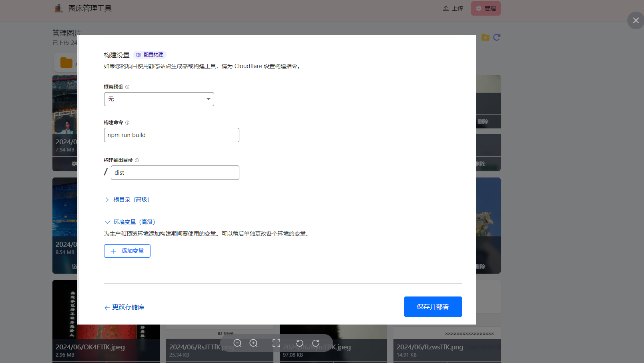Click the app logo beside 图床管理工具
Image resolution: width=644 pixels, height=363 pixels.
point(59,8)
